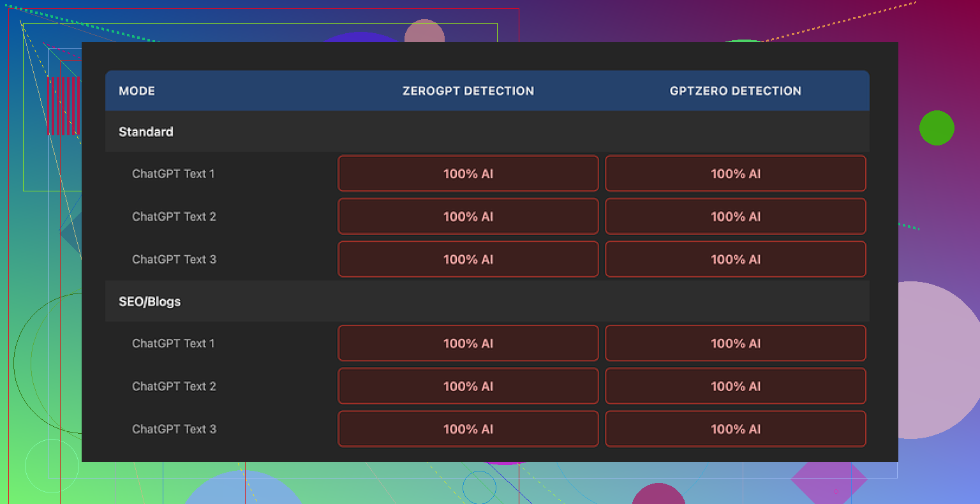Click GPTZero result for Standard ChatGPT Text 3

(x=735, y=259)
